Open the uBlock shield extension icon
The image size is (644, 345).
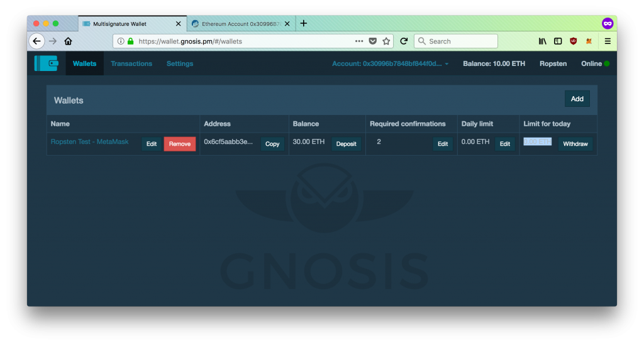tap(574, 41)
